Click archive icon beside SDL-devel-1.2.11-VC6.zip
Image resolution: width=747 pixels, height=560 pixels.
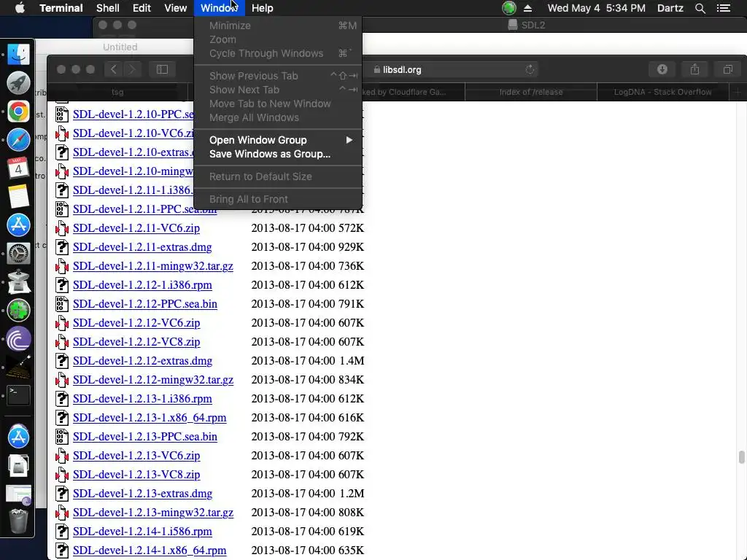(61, 228)
